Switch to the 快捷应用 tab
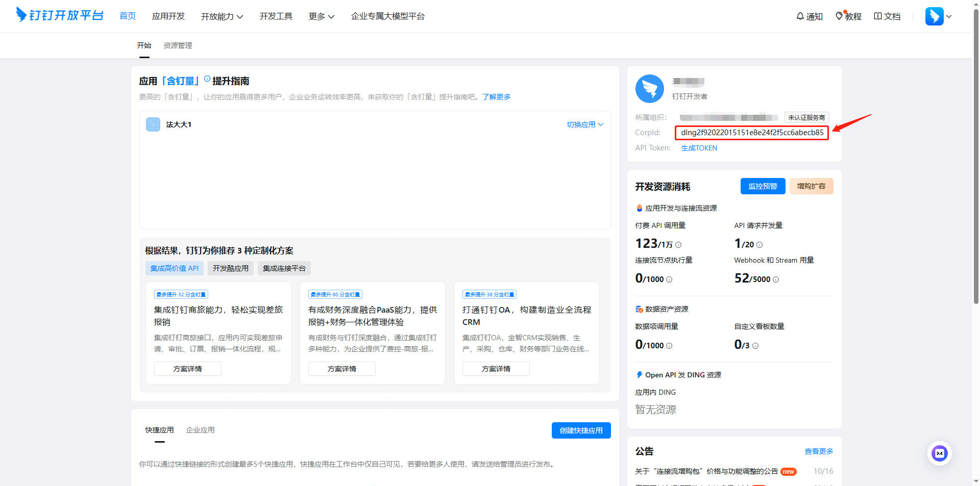The image size is (980, 486). [x=159, y=430]
